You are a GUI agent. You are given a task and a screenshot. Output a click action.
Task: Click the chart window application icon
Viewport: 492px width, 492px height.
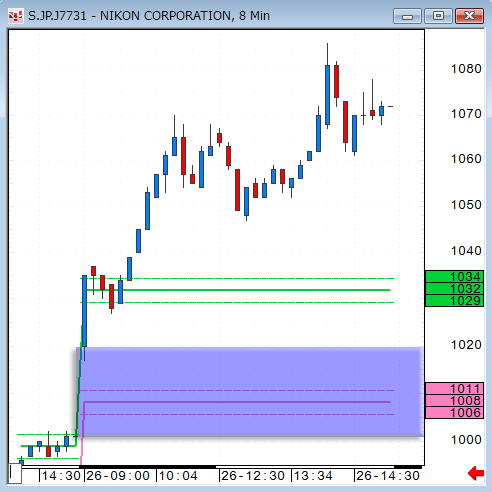coord(15,16)
